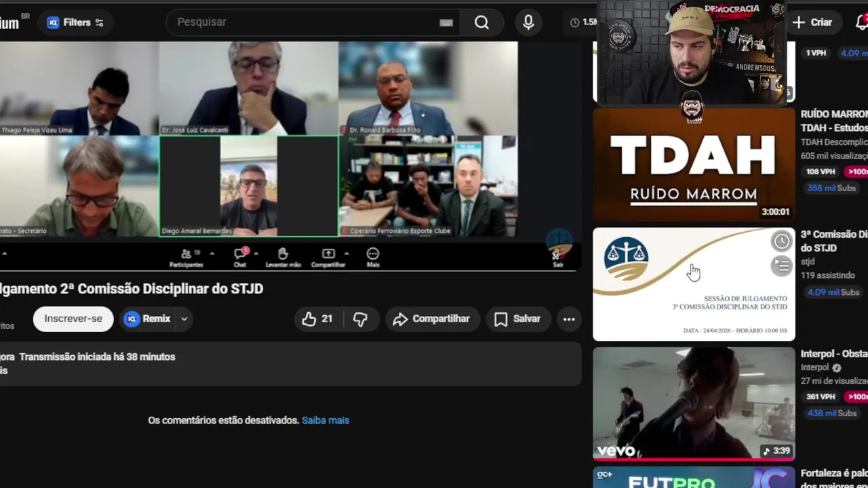Click Watch Later clock on STJD thumbnail
The height and width of the screenshot is (488, 868).
[x=781, y=241]
